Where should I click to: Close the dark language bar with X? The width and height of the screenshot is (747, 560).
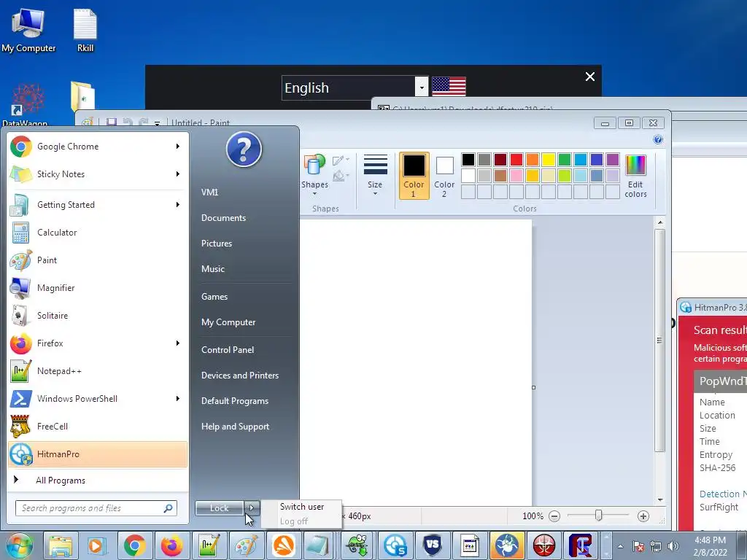click(589, 77)
